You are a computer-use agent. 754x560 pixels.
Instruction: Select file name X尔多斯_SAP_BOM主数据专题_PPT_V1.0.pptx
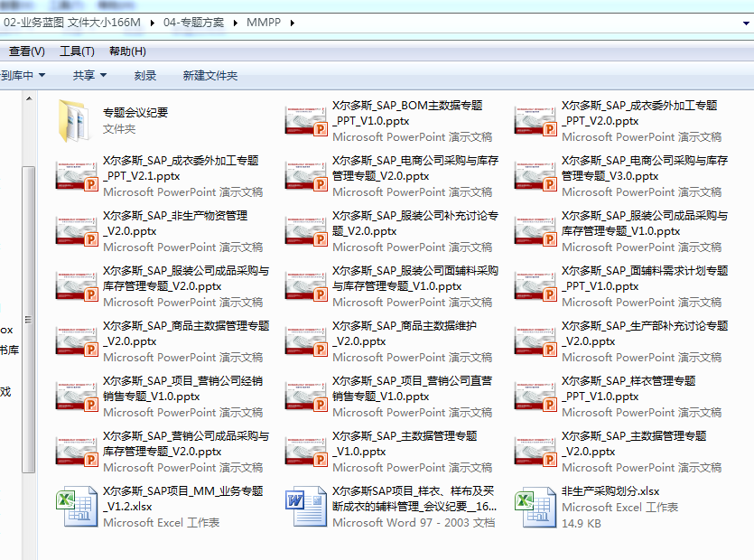(x=407, y=113)
